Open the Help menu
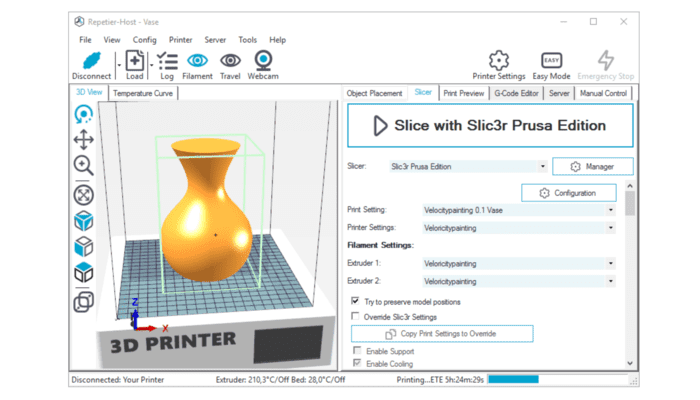Screen dimensions: 700x400 click(277, 40)
